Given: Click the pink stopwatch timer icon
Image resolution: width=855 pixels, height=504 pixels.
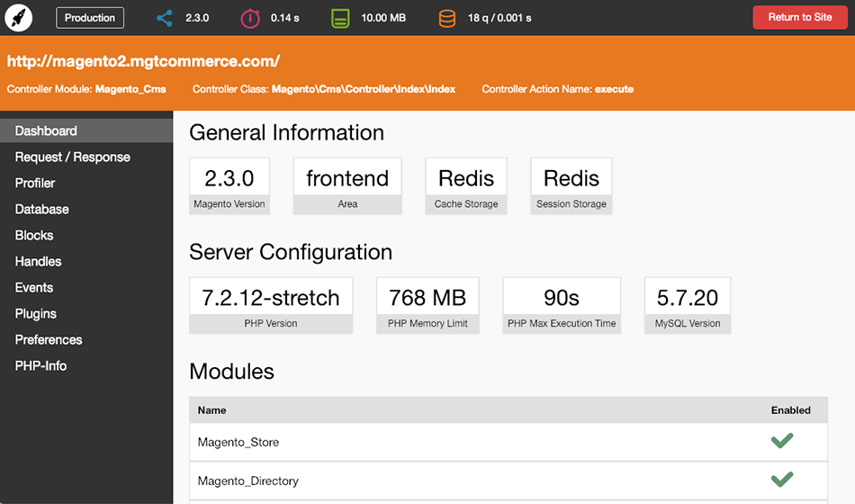Looking at the screenshot, I should 250,18.
